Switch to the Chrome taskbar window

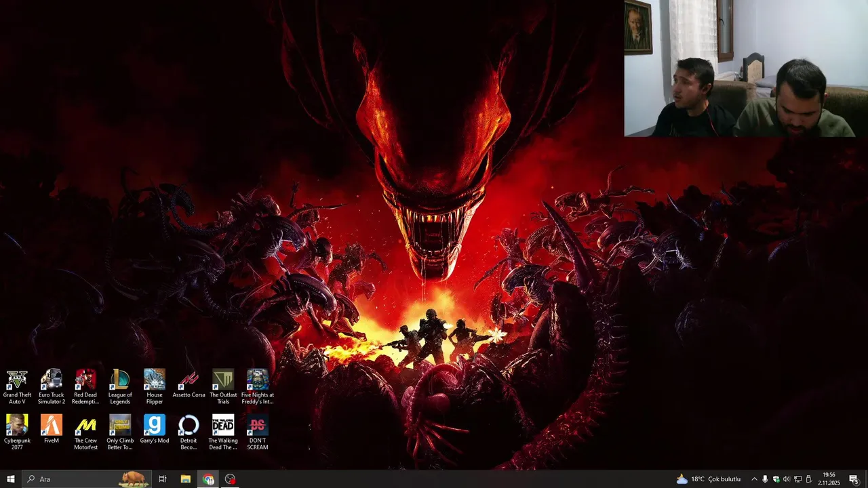click(x=208, y=479)
